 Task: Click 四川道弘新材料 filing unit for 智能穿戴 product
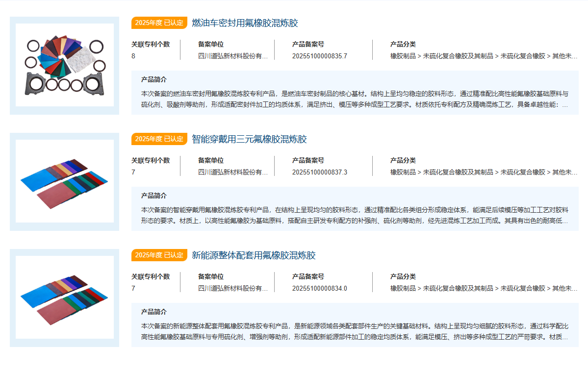pos(233,173)
